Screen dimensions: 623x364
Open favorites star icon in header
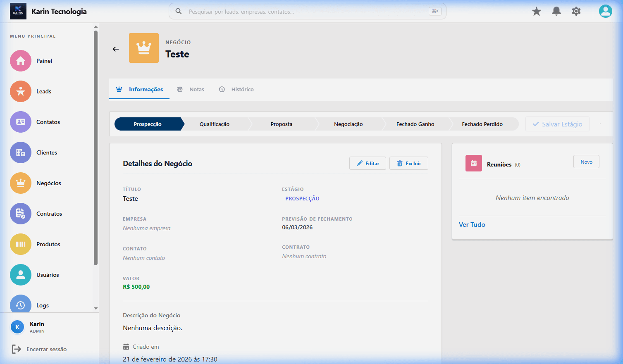point(536,12)
